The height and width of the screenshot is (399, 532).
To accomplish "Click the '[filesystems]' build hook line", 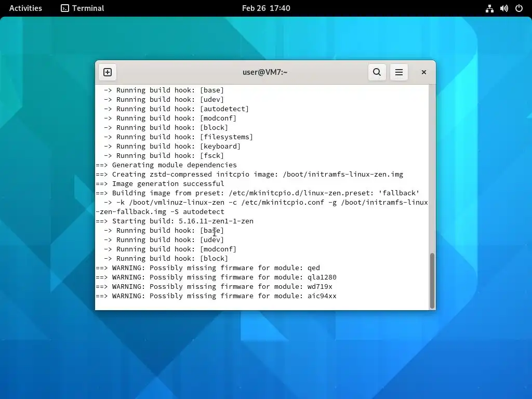I will pyautogui.click(x=178, y=137).
